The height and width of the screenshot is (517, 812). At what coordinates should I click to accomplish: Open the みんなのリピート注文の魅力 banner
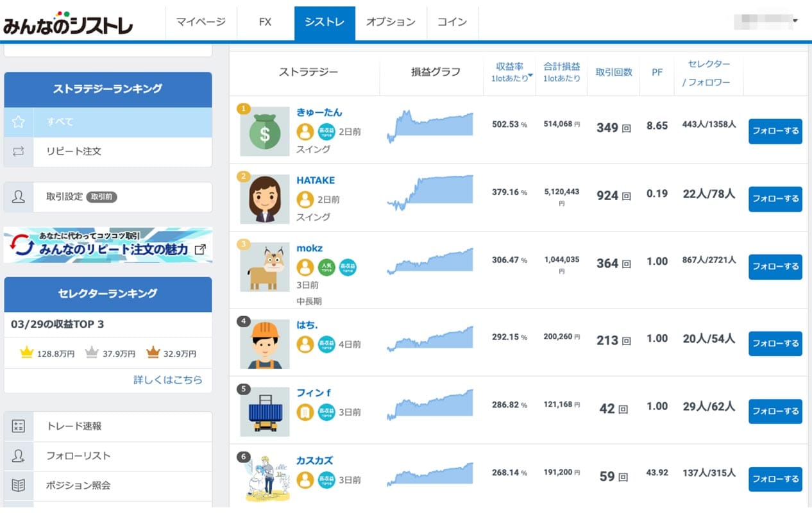point(108,245)
